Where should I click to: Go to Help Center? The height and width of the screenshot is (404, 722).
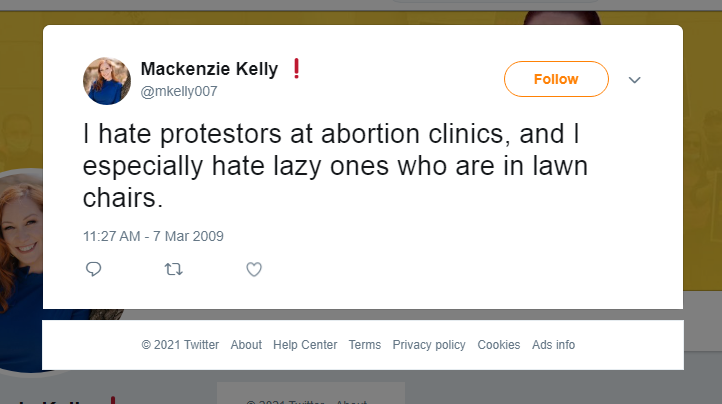[305, 345]
